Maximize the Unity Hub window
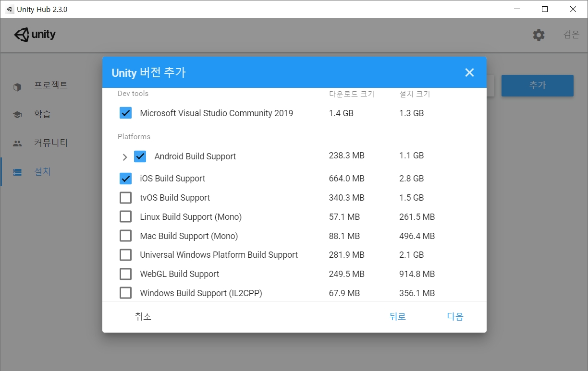The width and height of the screenshot is (588, 371). [544, 9]
